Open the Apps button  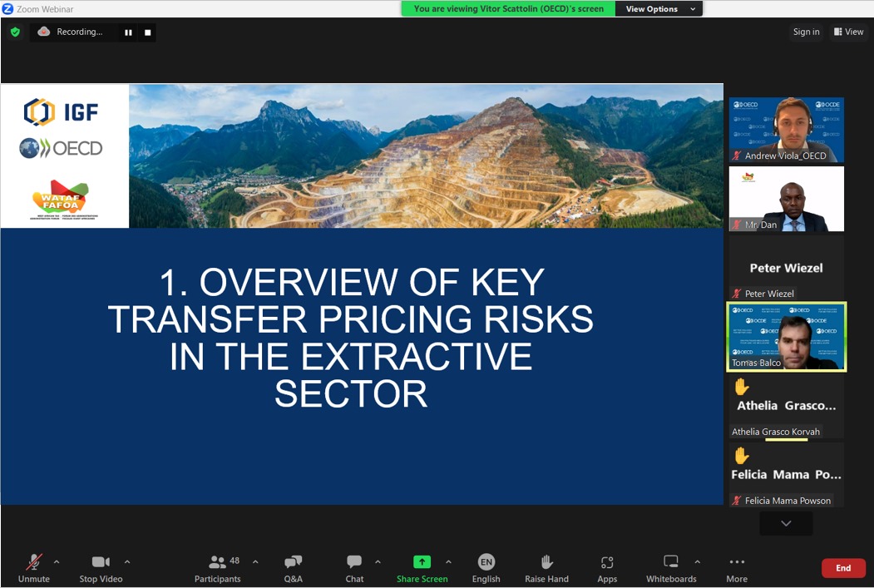tap(607, 569)
